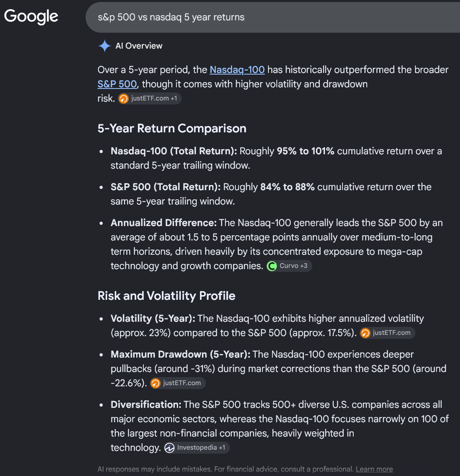Click the justETF.com chip after volatility line
This screenshot has width=460, height=476.
click(x=387, y=333)
